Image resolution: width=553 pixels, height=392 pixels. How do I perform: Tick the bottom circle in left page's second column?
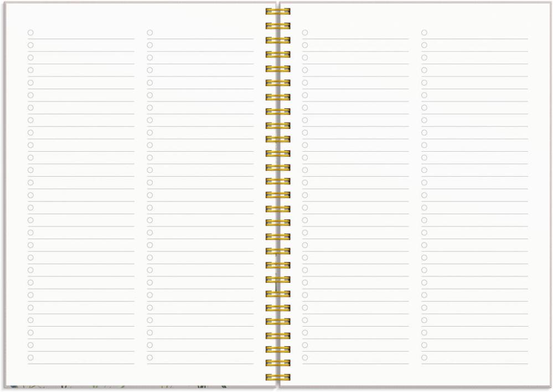point(150,358)
